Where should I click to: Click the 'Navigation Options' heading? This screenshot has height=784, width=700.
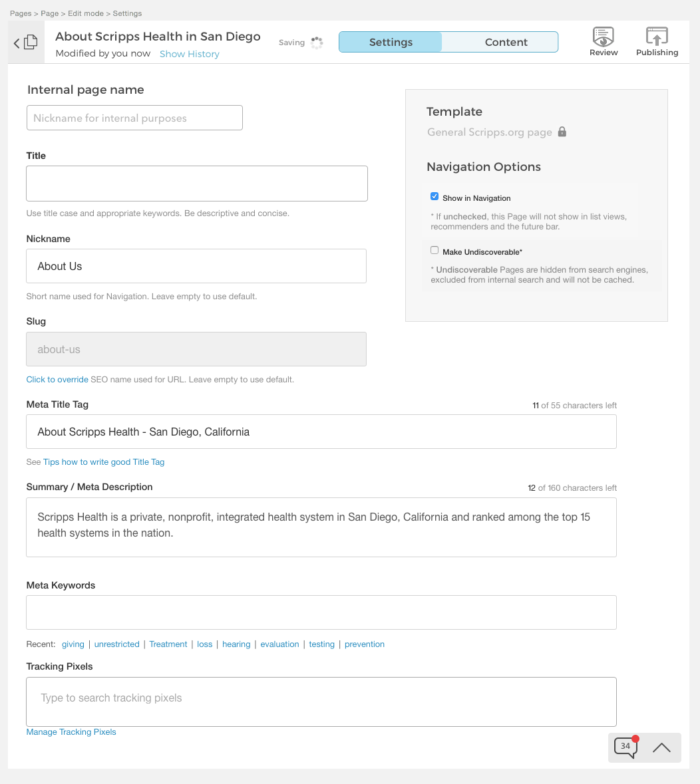pyautogui.click(x=483, y=166)
